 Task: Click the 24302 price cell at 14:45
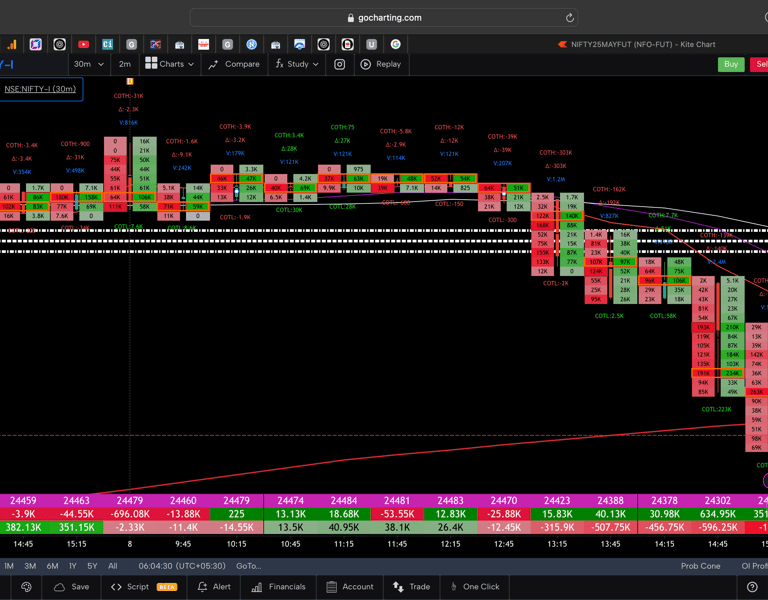(718, 501)
